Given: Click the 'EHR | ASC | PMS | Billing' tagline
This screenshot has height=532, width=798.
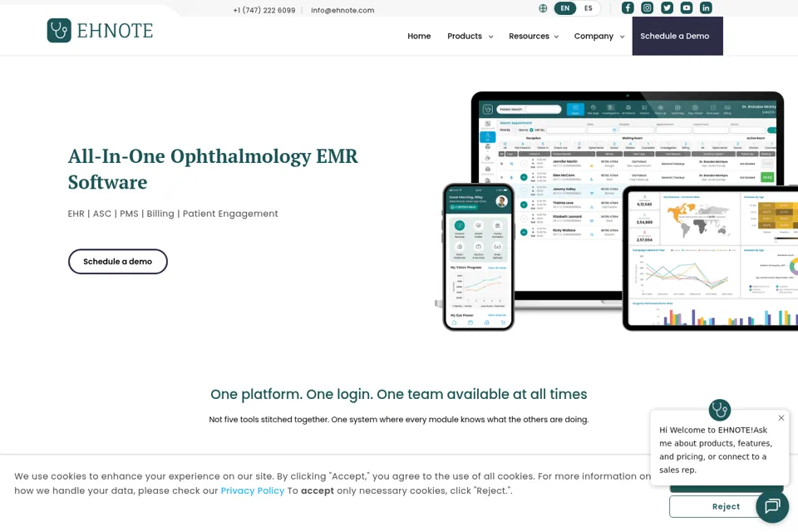Looking at the screenshot, I should tap(173, 214).
